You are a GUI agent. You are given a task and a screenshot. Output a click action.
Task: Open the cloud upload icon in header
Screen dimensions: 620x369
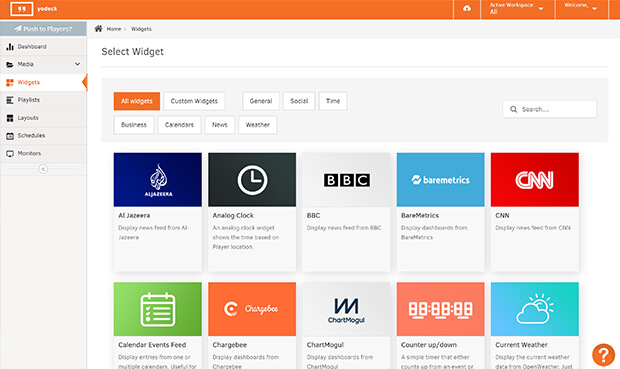[467, 8]
